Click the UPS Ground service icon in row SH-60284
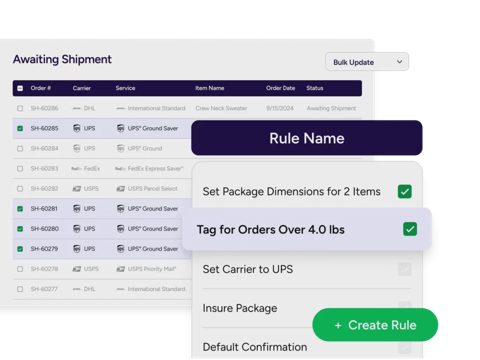This screenshot has height=360, width=480. tap(121, 148)
